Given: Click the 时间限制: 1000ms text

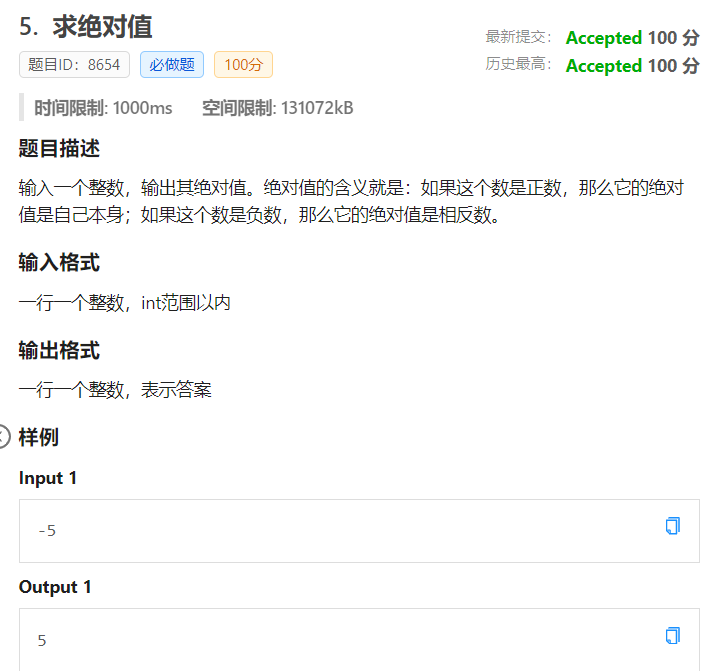Looking at the screenshot, I should (103, 108).
